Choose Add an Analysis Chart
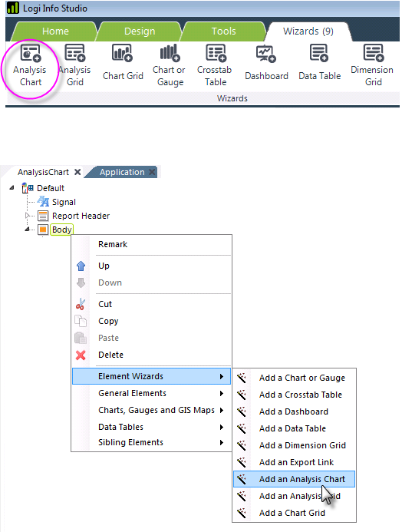This screenshot has height=532, width=402. tap(294, 479)
